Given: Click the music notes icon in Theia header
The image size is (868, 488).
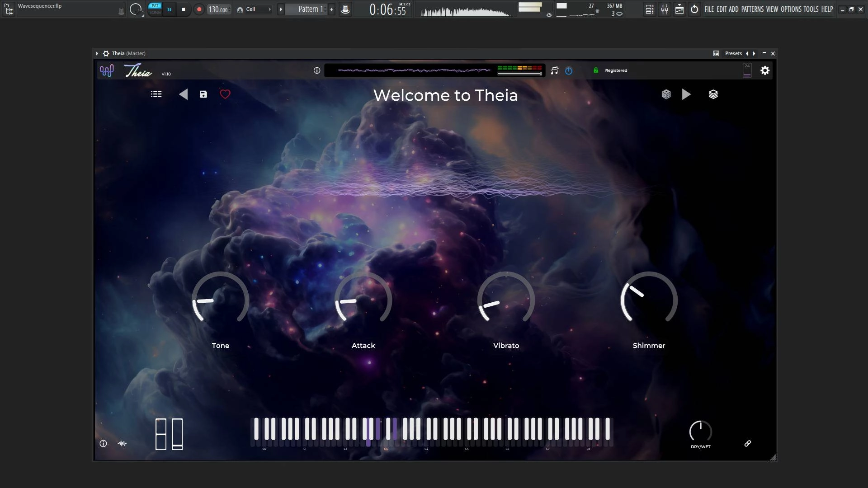Looking at the screenshot, I should pyautogui.click(x=555, y=70).
